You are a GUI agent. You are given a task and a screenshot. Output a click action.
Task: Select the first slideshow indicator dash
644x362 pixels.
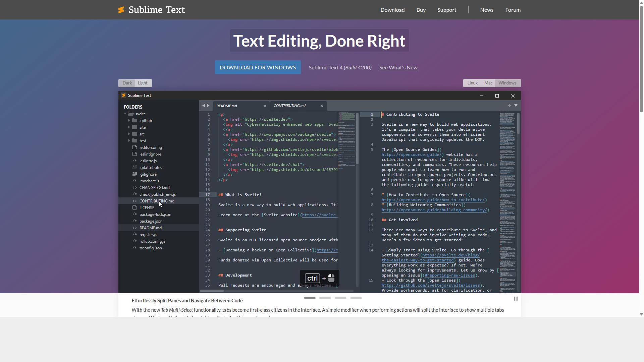[310, 298]
